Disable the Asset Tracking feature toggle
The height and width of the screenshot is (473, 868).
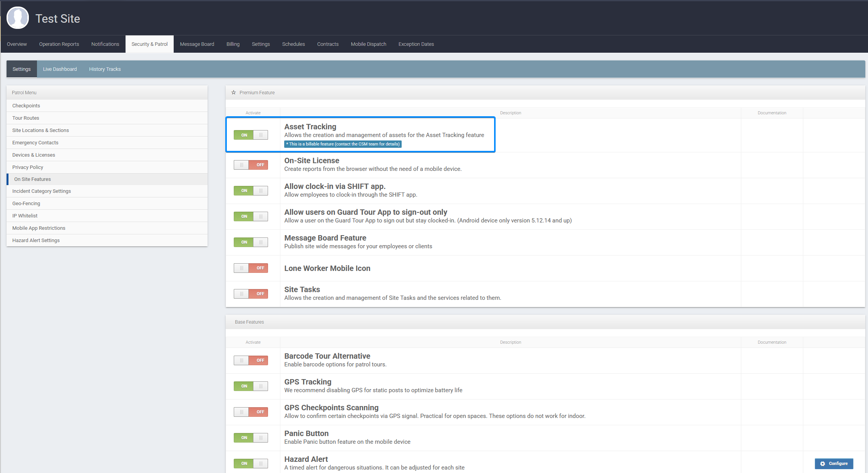point(251,135)
